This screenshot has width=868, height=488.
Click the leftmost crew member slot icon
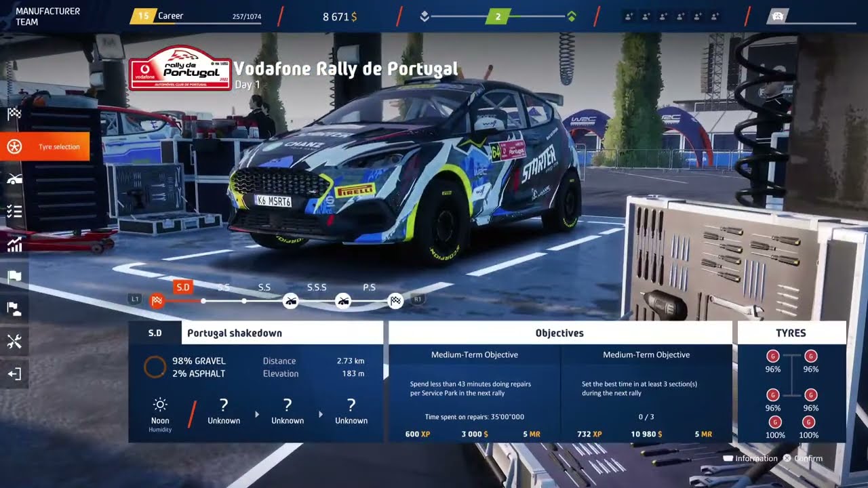[628, 16]
